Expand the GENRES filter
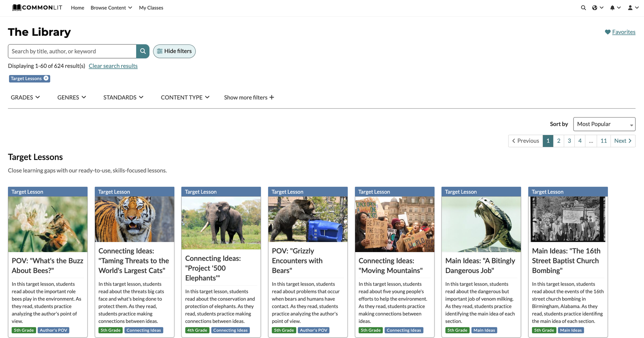The height and width of the screenshot is (338, 644). click(x=72, y=97)
